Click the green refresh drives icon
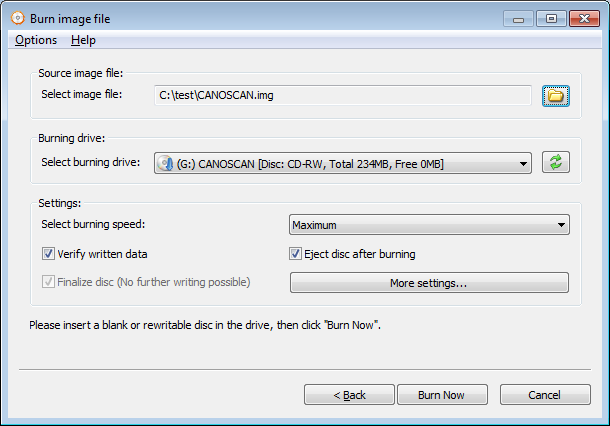The width and height of the screenshot is (610, 426). pos(556,162)
